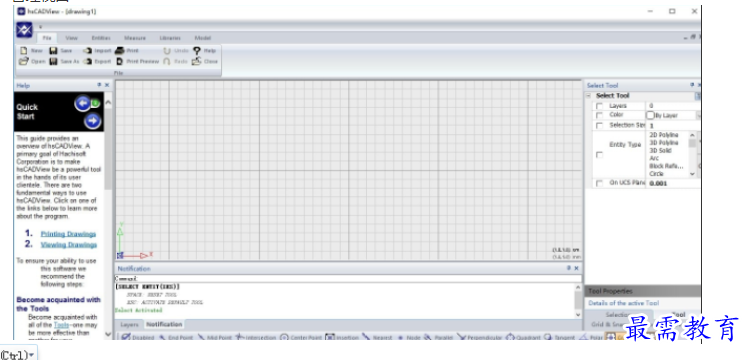Click Entity Type list scroll-down arrow
Screen dimensions: 747x360
(x=692, y=174)
